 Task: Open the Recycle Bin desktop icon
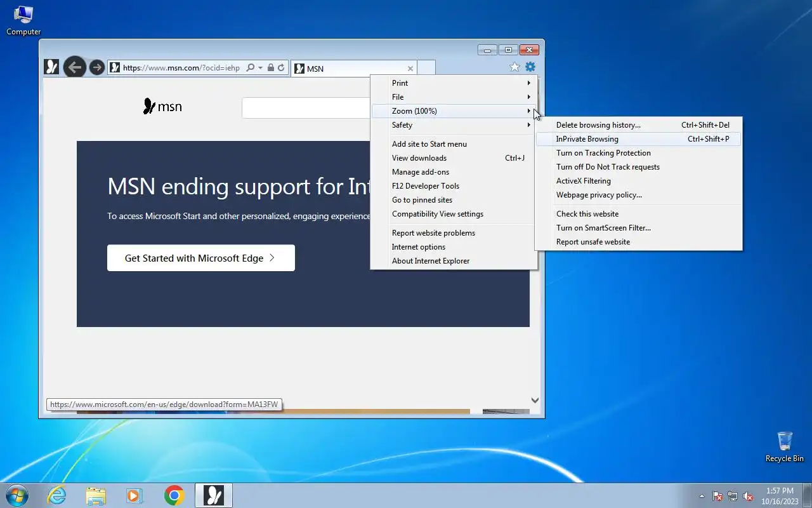coord(785,447)
